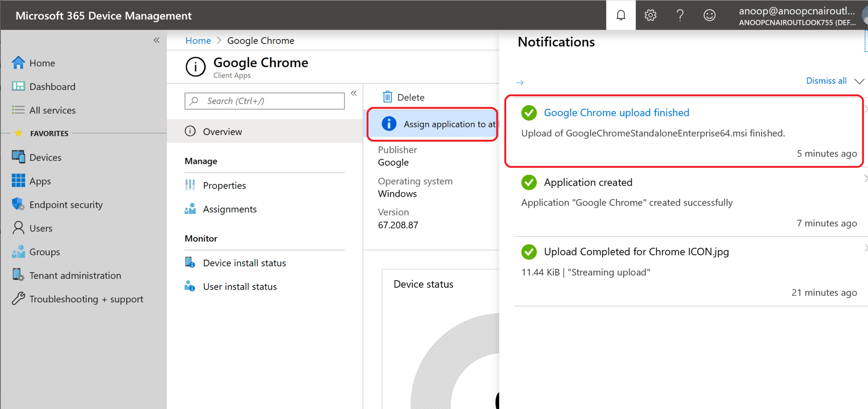Click the Home house icon in sidebar
Image resolution: width=868 pixels, height=409 pixels.
[x=18, y=63]
